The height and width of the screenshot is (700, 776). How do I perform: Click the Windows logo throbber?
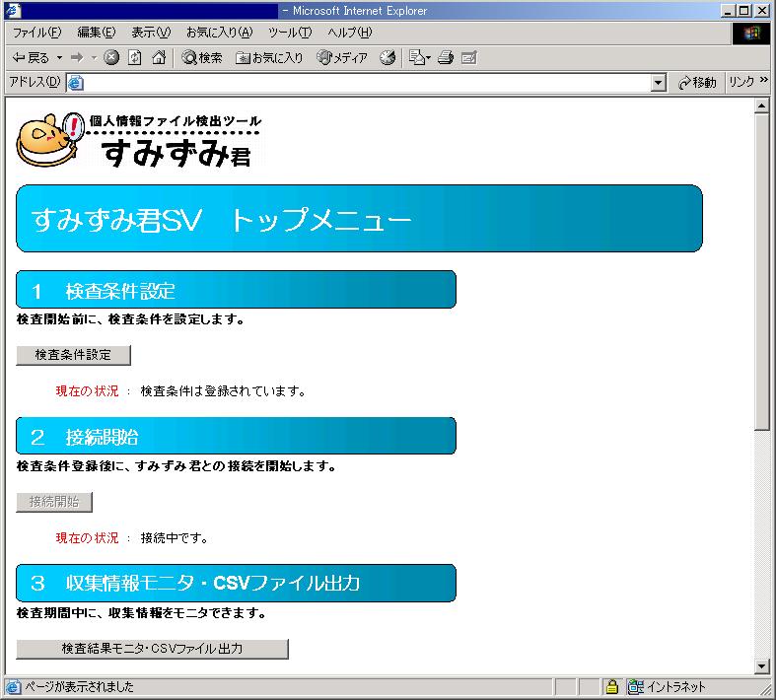tap(750, 34)
